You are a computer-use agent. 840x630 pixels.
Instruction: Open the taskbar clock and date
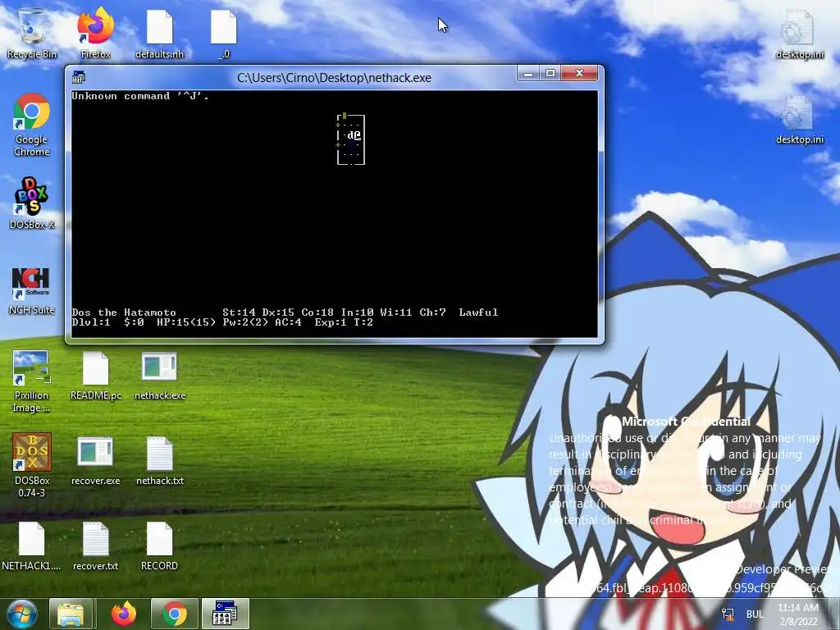pos(797,614)
